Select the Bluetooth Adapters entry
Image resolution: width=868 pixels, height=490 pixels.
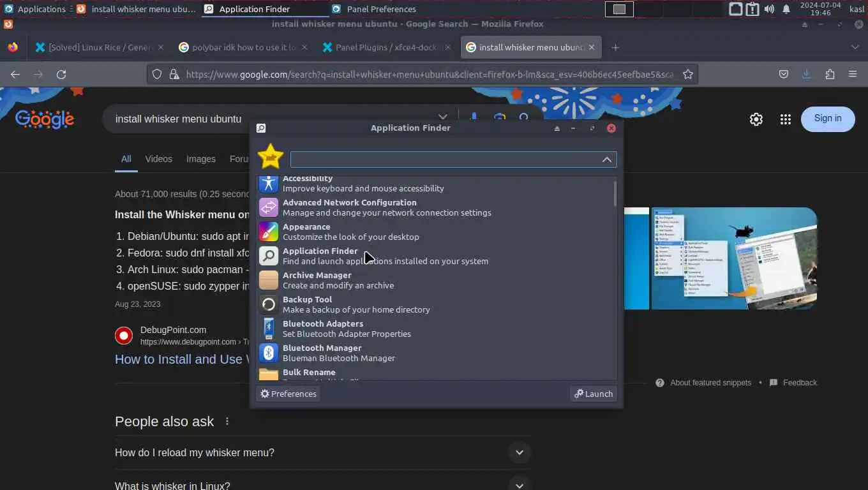click(x=437, y=329)
